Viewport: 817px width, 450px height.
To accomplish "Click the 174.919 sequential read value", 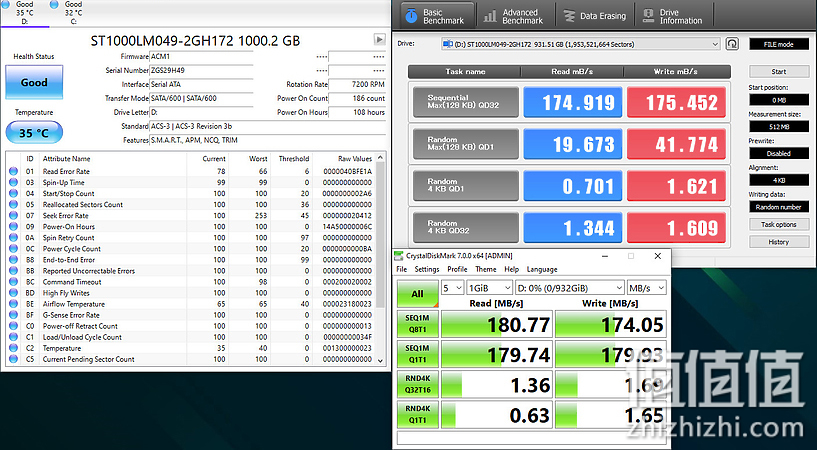I will tap(573, 102).
